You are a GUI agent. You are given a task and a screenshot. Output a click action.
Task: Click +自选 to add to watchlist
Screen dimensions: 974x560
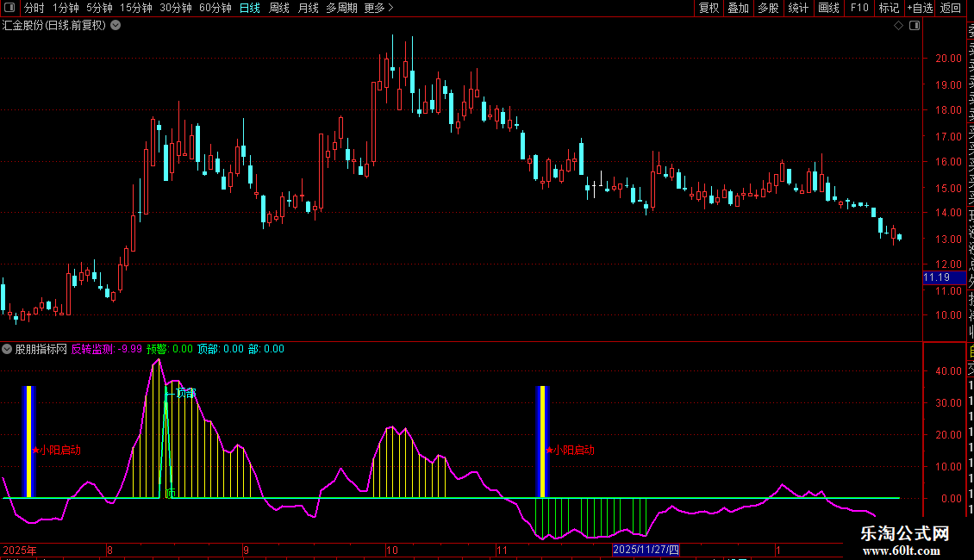[920, 9]
